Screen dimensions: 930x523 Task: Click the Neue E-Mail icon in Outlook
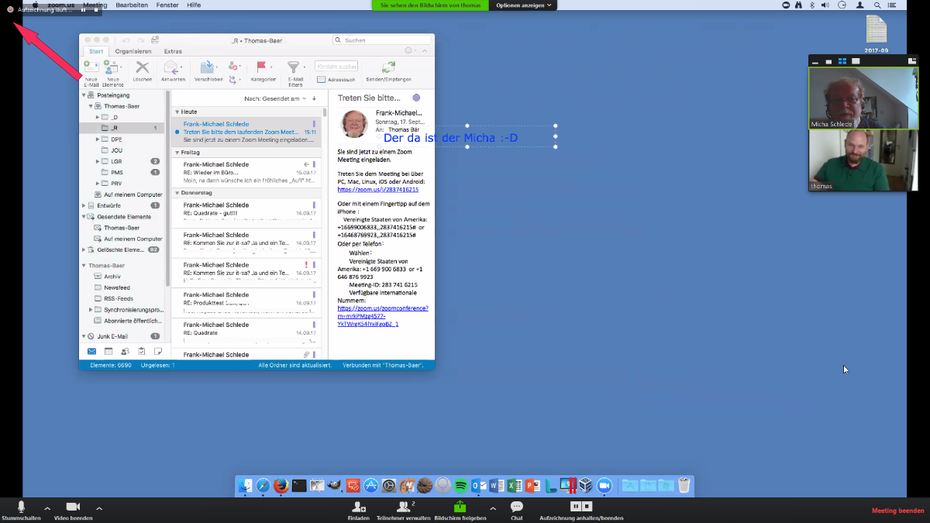click(x=91, y=66)
